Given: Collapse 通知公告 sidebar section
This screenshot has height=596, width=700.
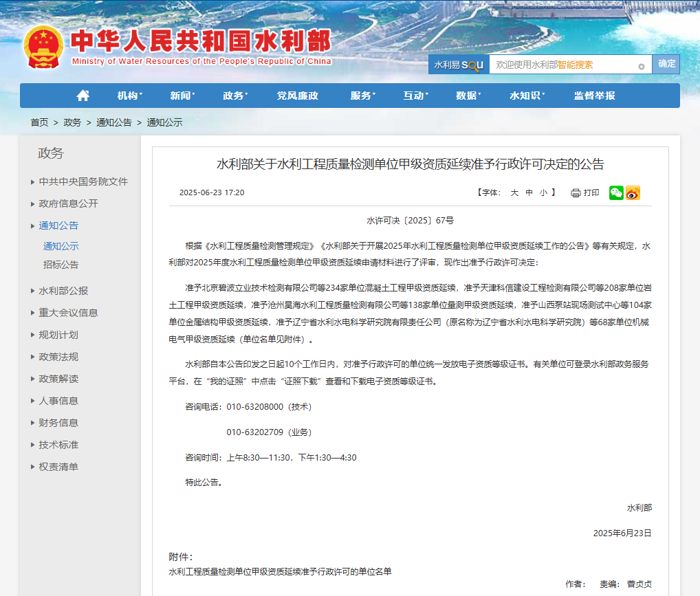Looking at the screenshot, I should click(58, 225).
